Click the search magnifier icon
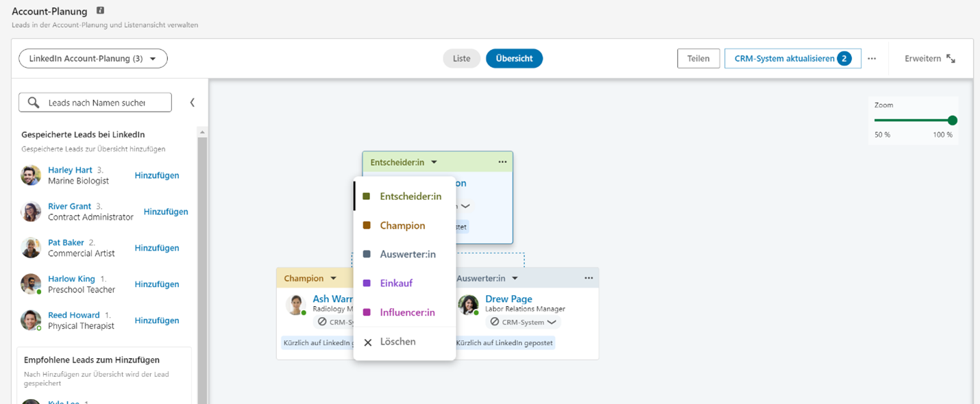 (x=33, y=103)
